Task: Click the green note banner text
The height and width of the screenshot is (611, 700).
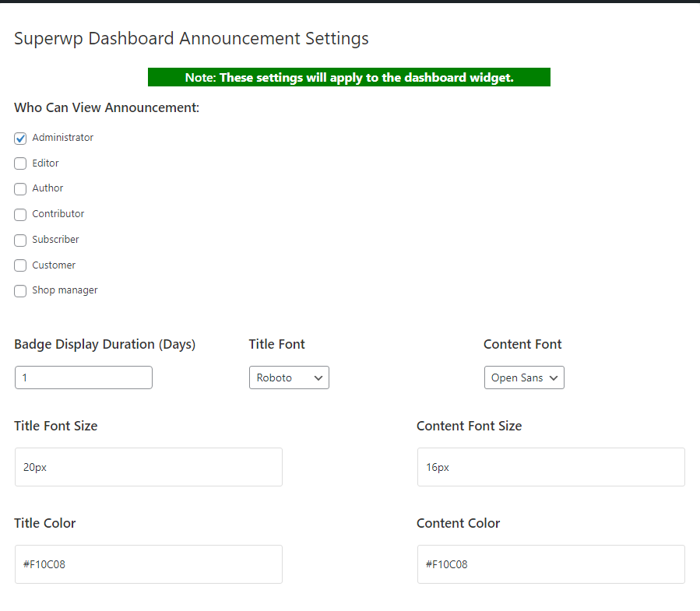Action: pos(349,77)
